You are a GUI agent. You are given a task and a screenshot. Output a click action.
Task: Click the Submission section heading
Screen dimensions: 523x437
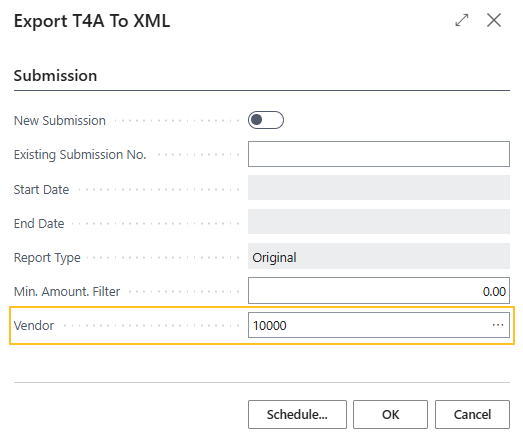55,76
